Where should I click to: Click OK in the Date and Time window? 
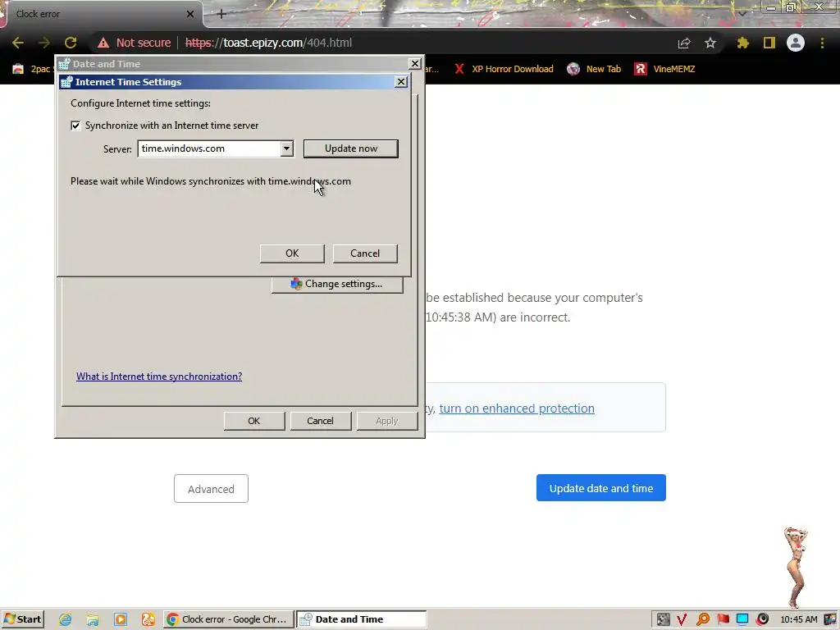click(254, 421)
